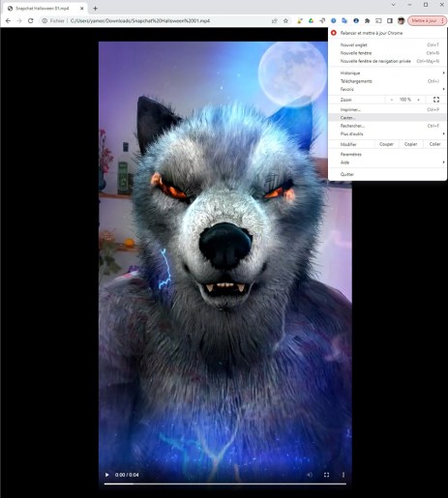Click the Mettre à jour update button
Image resolution: width=448 pixels, height=498 pixels.
(427, 21)
